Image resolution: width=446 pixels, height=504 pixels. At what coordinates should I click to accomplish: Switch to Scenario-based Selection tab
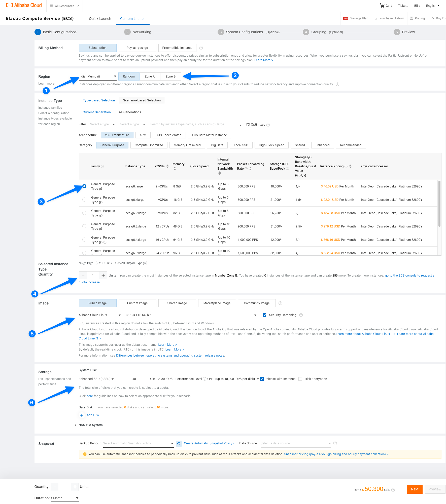coord(142,100)
